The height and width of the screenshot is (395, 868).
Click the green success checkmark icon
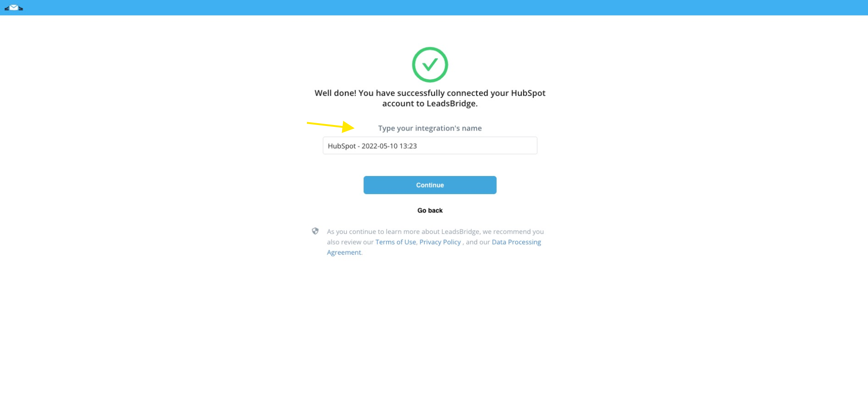click(x=430, y=64)
